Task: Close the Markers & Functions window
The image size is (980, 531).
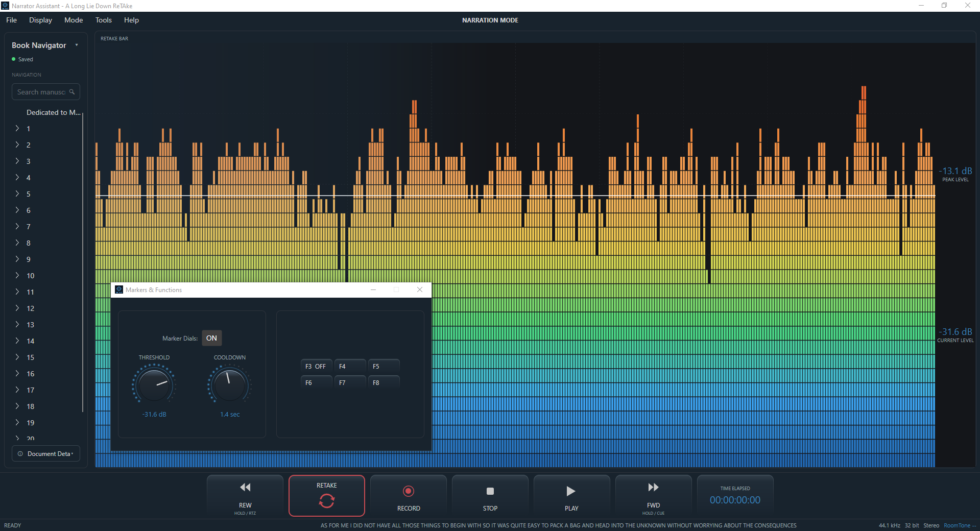Action: [420, 289]
